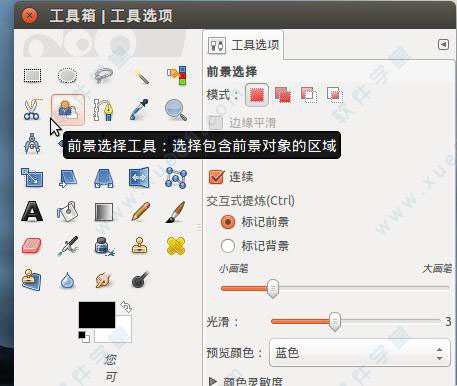Screen dimensions: 457x386
Task: Open the tab configuration menu button
Action: (x=443, y=44)
